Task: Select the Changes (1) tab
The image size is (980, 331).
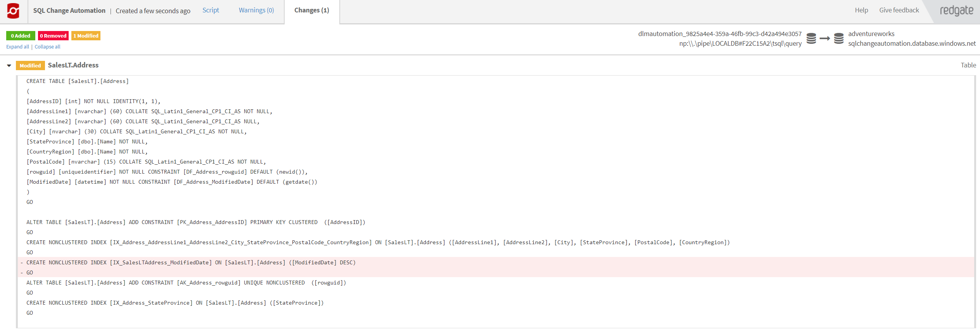Action: [311, 10]
